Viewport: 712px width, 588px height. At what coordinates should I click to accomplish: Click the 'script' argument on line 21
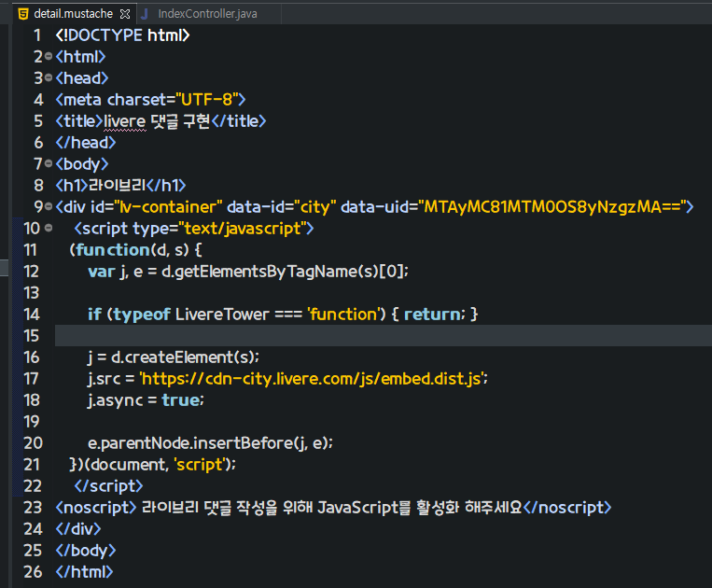[x=200, y=465]
